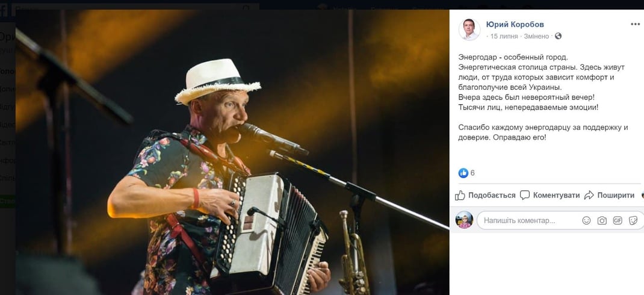Viewport: 644px width, 295px height.
Task: View edit history via Змінено
Action: (536, 36)
